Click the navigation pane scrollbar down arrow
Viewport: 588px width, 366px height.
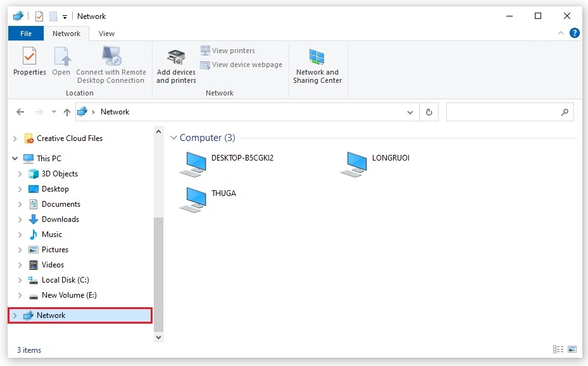click(158, 337)
